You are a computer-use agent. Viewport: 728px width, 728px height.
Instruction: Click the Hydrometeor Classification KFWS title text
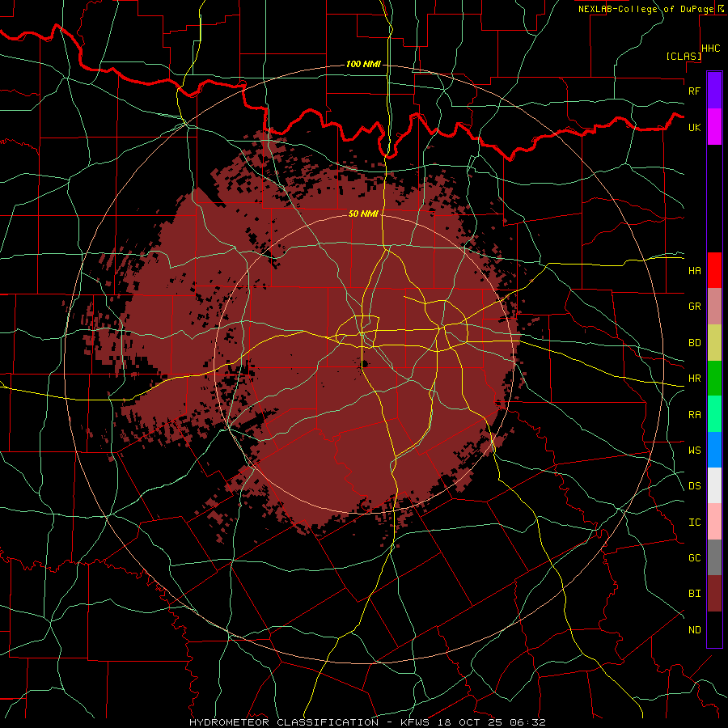coord(367,722)
